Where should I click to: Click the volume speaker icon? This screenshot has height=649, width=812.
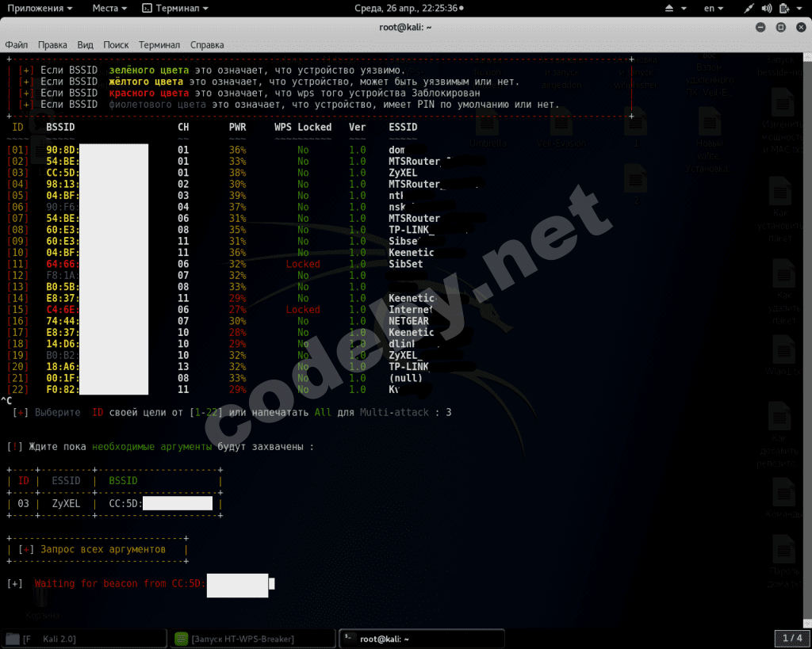click(x=767, y=8)
